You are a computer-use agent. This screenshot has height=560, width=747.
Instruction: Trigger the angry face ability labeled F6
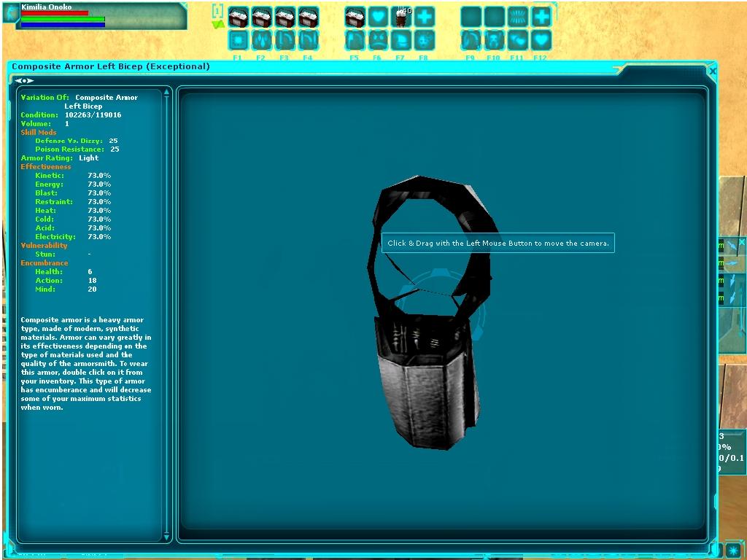[379, 40]
